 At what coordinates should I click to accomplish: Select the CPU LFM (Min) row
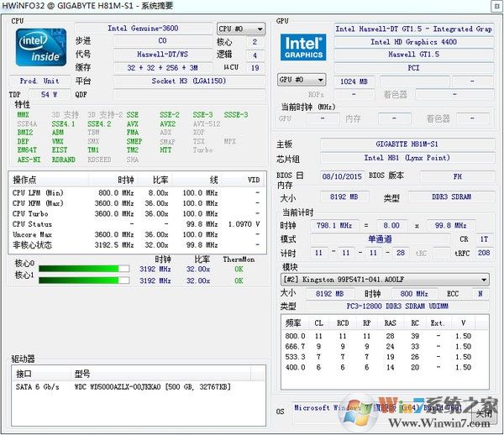[x=137, y=193]
